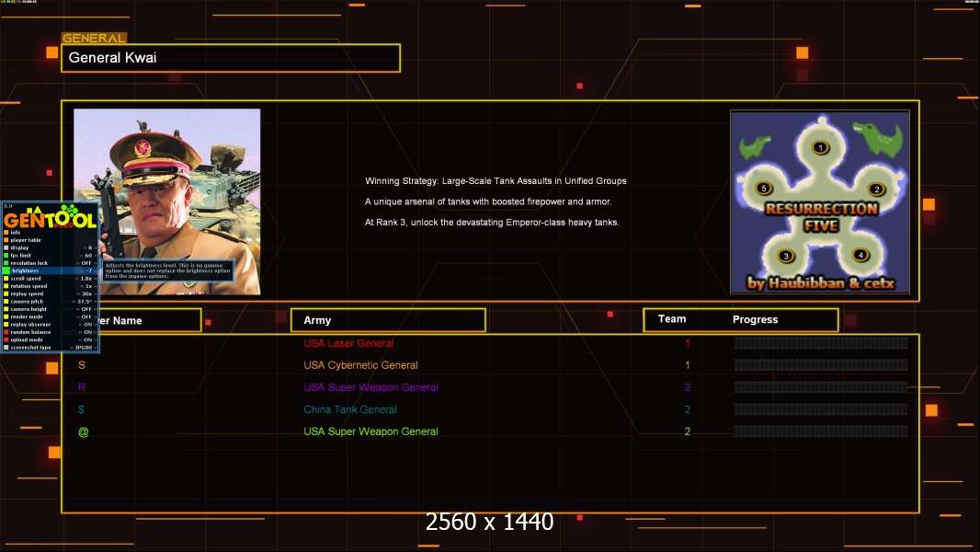Click the red square beside random balance
Screen dimensions: 980x552
click(6, 332)
